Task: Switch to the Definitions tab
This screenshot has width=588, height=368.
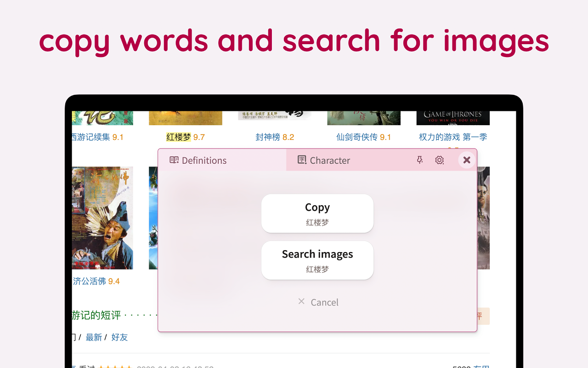Action: click(204, 160)
